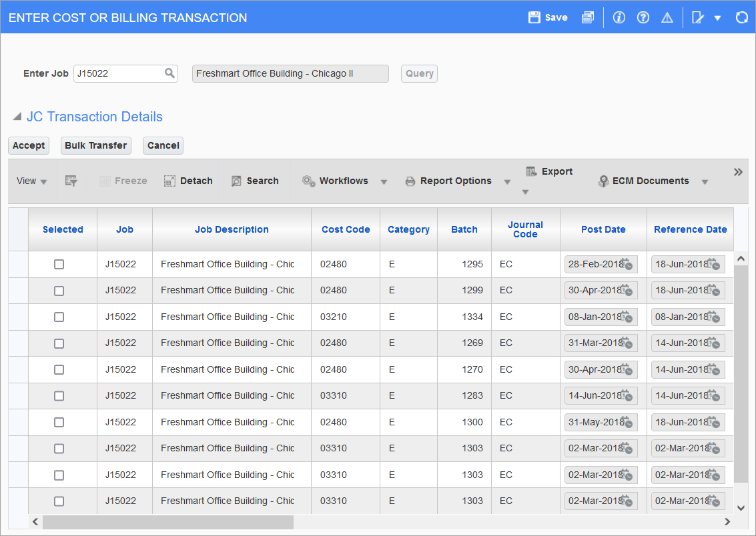Select the checkbox for batch 1334

click(59, 317)
